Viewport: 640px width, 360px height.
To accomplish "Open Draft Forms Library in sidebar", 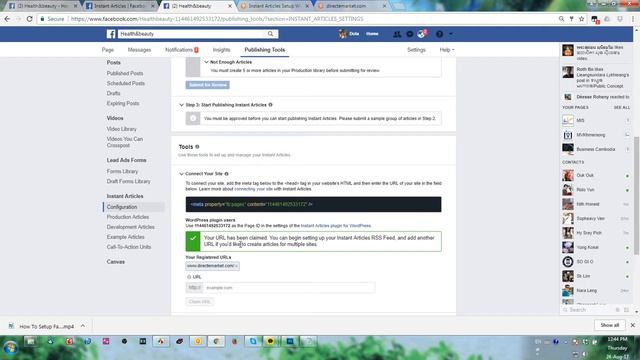I will point(129,181).
